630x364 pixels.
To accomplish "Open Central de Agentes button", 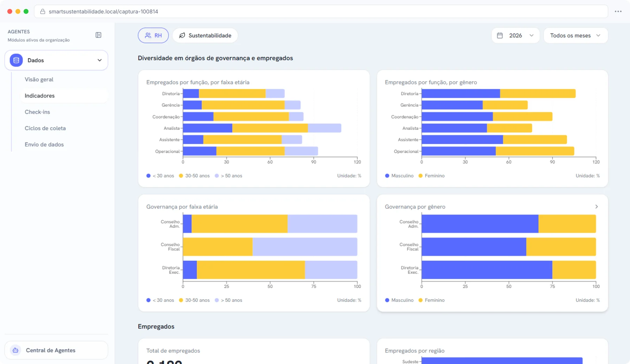I will point(56,350).
